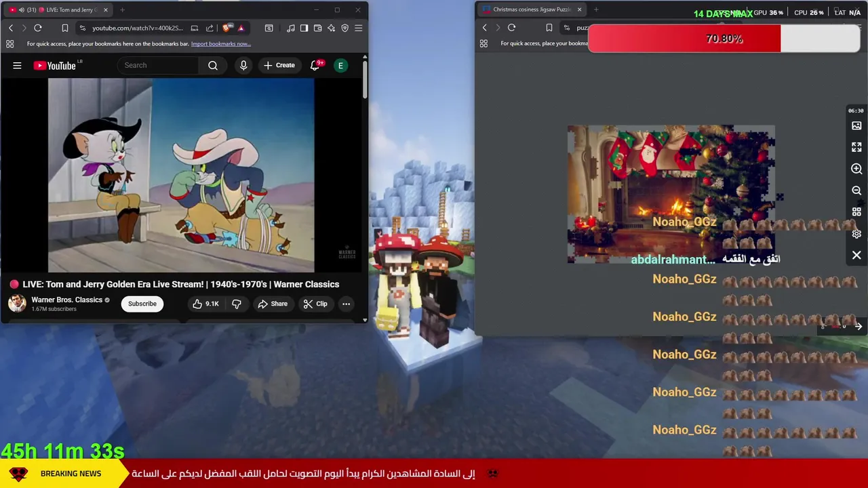The width and height of the screenshot is (868, 488).
Task: Open a new tab in the YouTube browser window
Action: tap(122, 10)
